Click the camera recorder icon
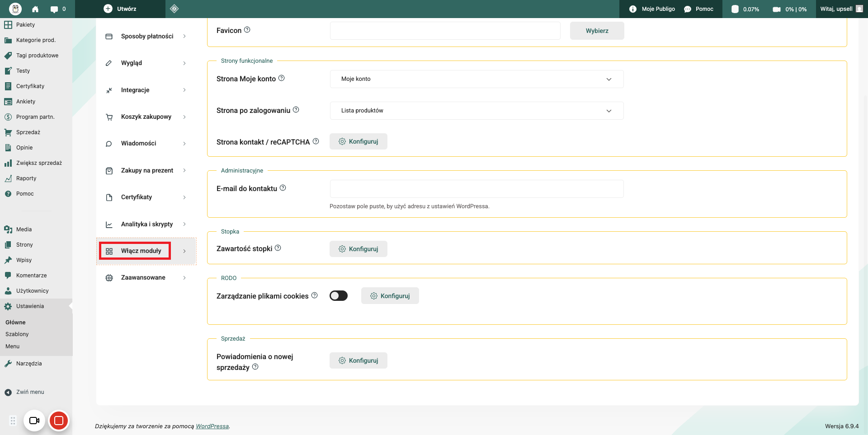The width and height of the screenshot is (868, 435). point(34,421)
